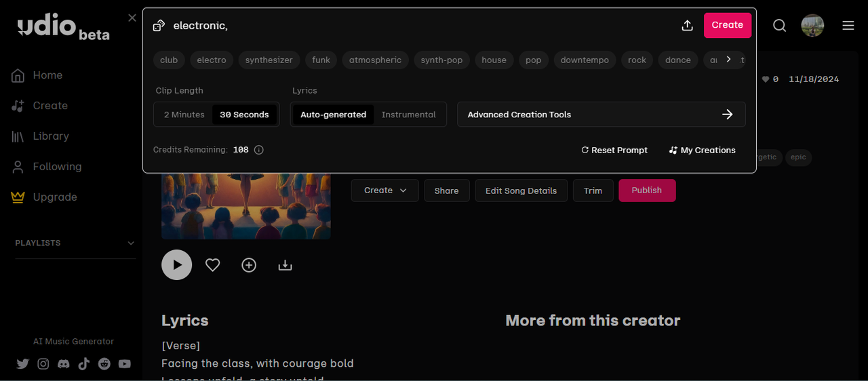Open Udio's YouTube icon
The image size is (868, 381).
click(125, 364)
